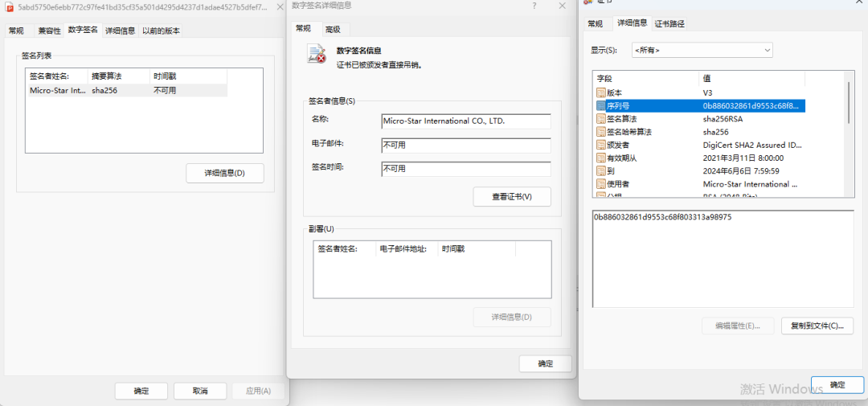The height and width of the screenshot is (406, 868).
Task: Click the 签名哈希算法 field icon
Action: (x=601, y=132)
